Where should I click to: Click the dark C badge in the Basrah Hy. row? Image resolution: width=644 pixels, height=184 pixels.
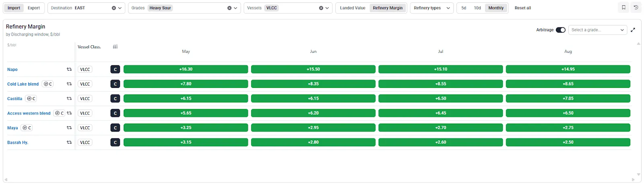point(115,142)
